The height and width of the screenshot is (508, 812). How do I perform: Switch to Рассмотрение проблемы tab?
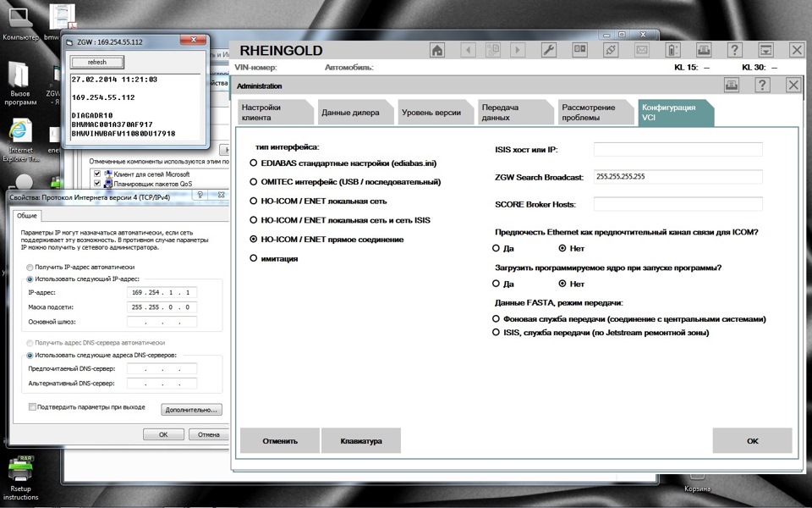point(595,112)
